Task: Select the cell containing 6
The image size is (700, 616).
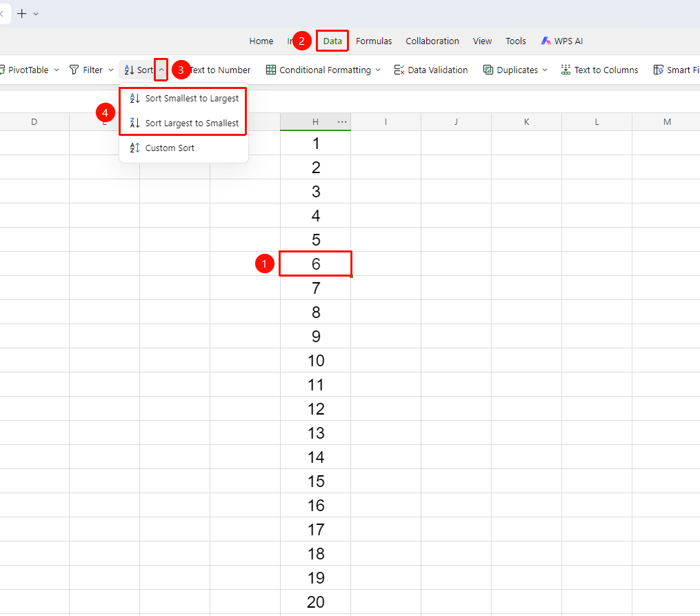Action: pos(316,264)
